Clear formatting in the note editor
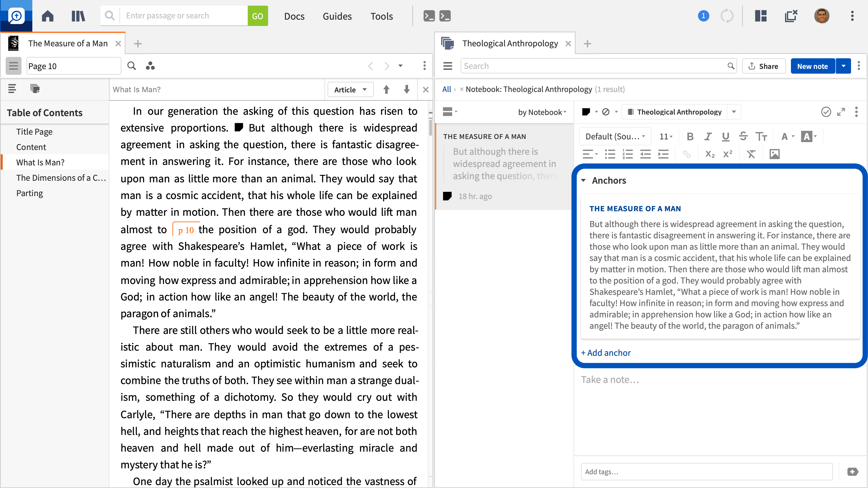868x488 pixels. click(751, 154)
